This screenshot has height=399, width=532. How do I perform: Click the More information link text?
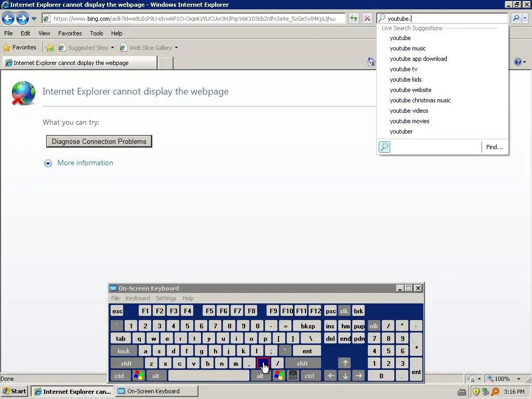[x=85, y=163]
